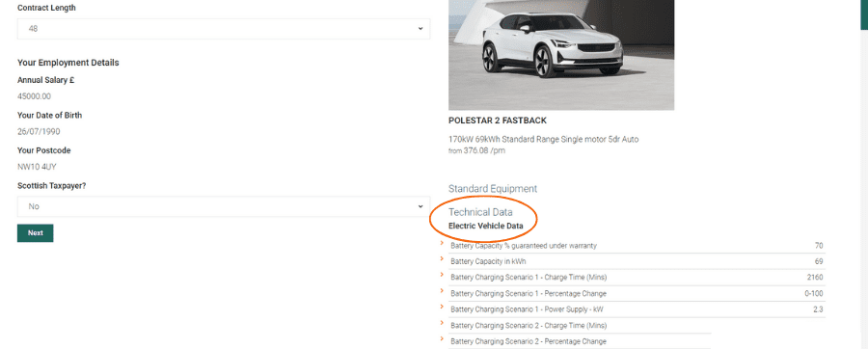Click the page scrollbar thumb at right edge
The width and height of the screenshot is (868, 349).
[x=864, y=14]
